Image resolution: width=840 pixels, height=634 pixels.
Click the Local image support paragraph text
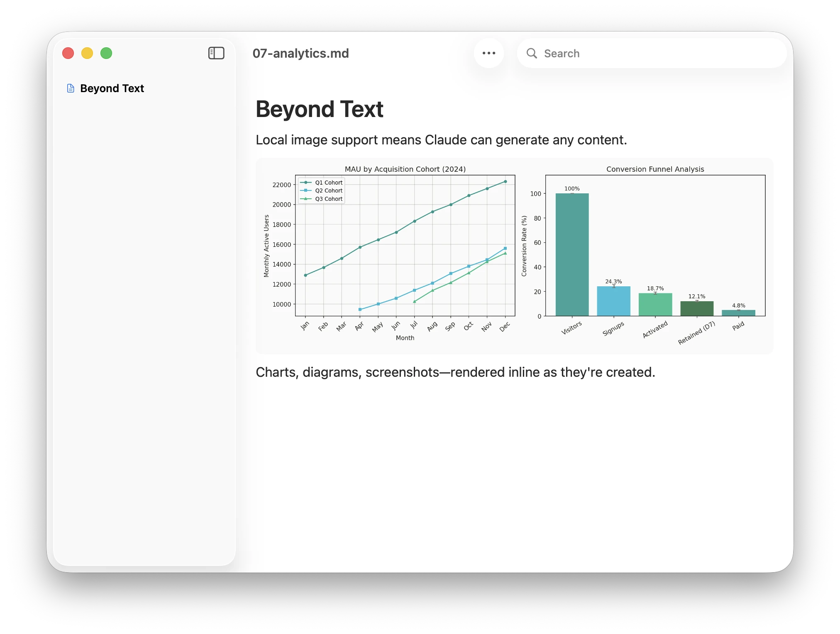(x=441, y=140)
